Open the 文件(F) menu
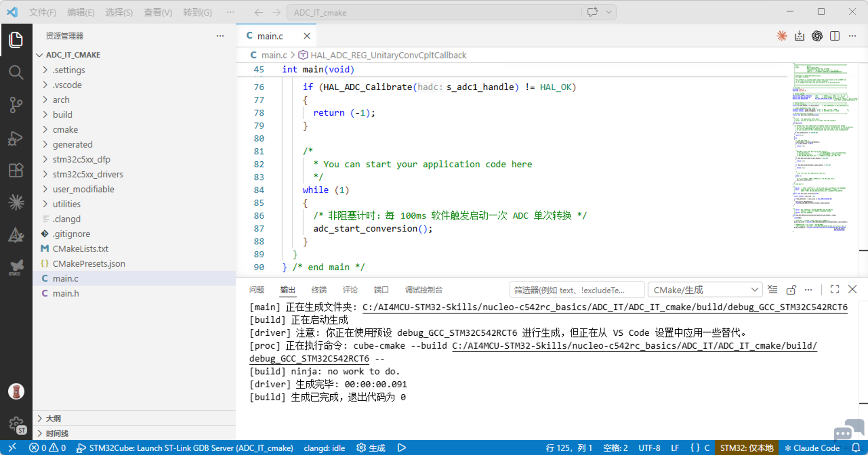Screen dimensions: 868x455 pos(42,13)
